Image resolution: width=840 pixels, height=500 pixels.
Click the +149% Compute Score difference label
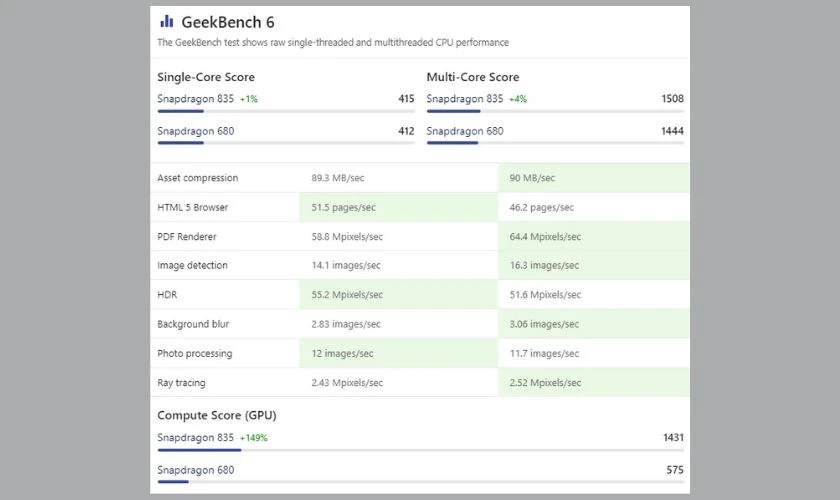pos(254,438)
